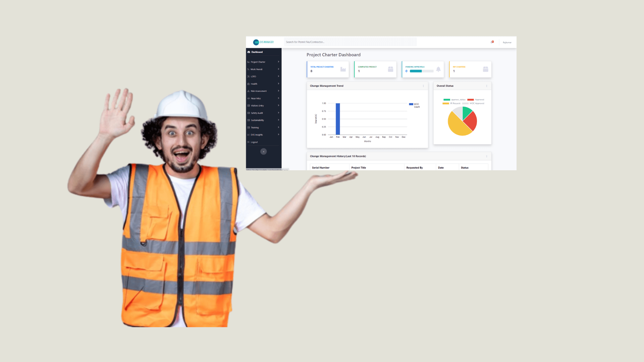Click the EHS Manager logo
The width and height of the screenshot is (644, 362).
point(263,42)
